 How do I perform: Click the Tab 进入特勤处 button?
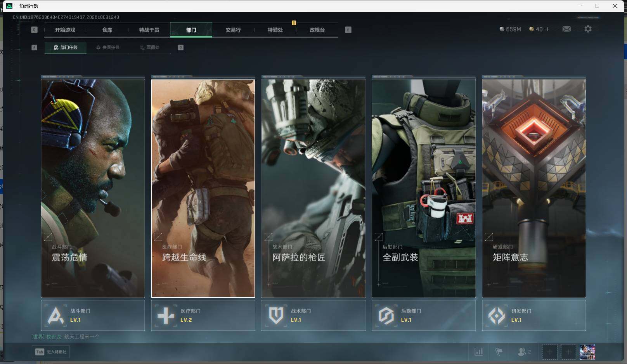coord(51,352)
